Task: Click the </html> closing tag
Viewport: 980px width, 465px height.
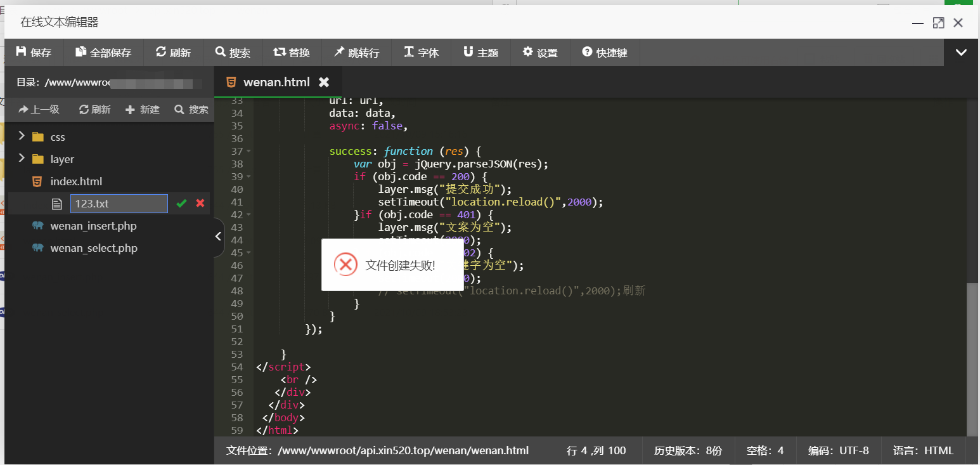Action: pyautogui.click(x=277, y=430)
